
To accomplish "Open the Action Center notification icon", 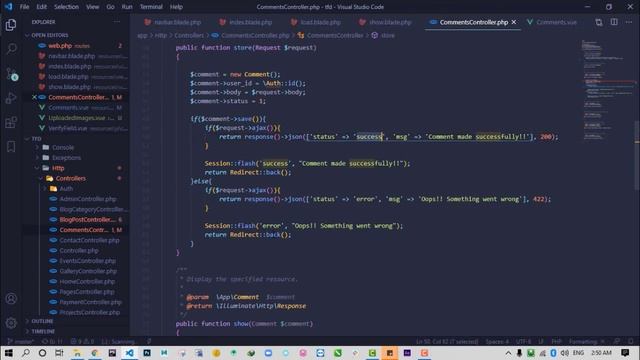I will click(625, 353).
